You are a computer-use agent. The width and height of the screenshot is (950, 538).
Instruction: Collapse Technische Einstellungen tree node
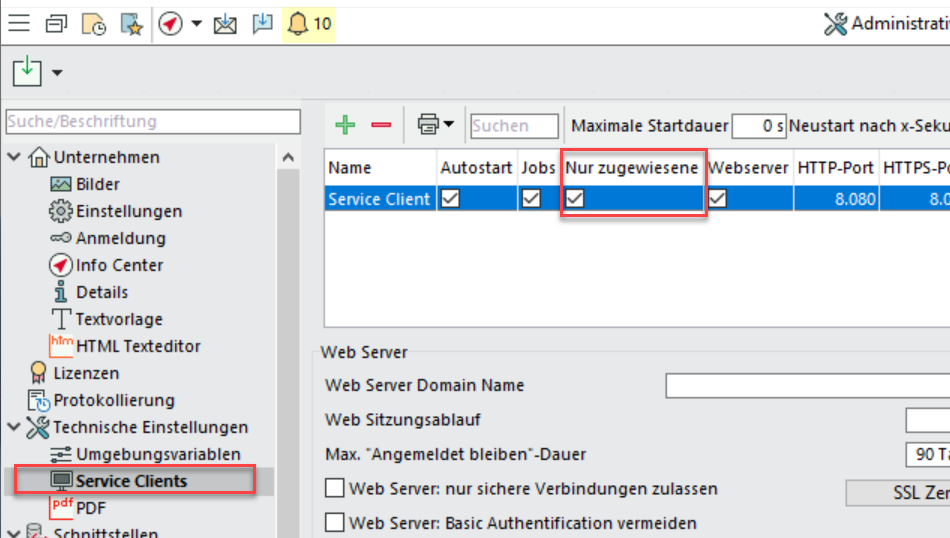pyautogui.click(x=14, y=427)
